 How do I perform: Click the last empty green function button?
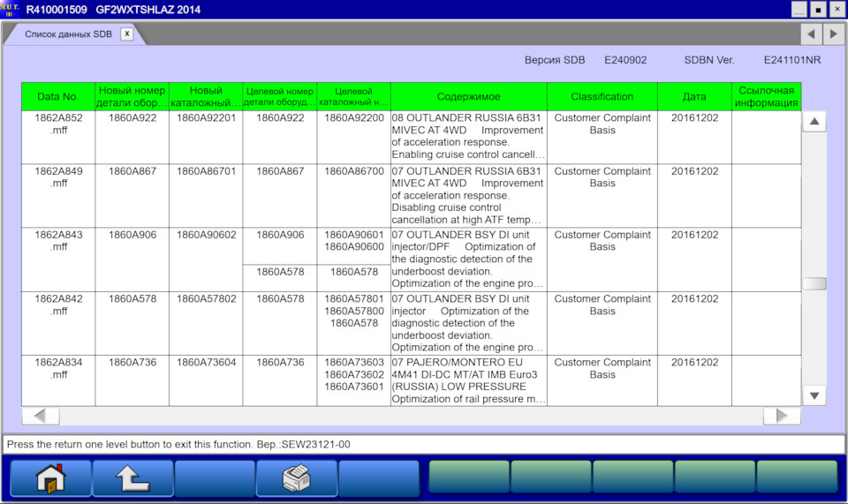(x=797, y=477)
